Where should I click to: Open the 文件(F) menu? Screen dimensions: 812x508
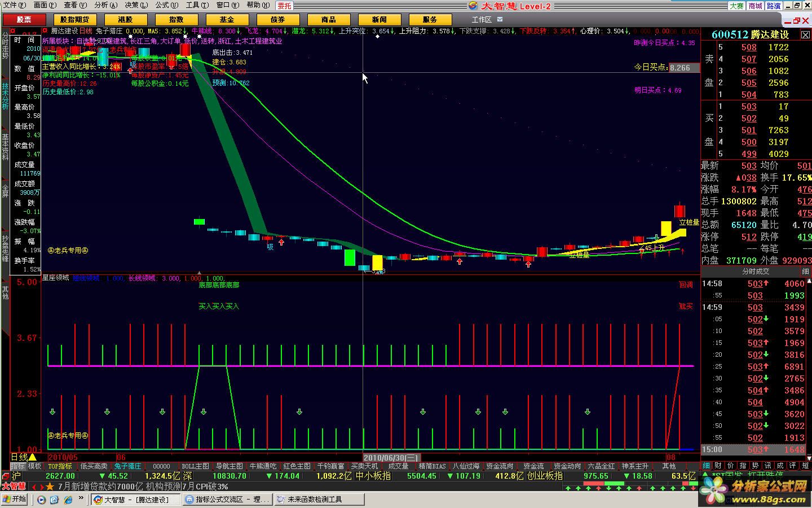point(15,5)
